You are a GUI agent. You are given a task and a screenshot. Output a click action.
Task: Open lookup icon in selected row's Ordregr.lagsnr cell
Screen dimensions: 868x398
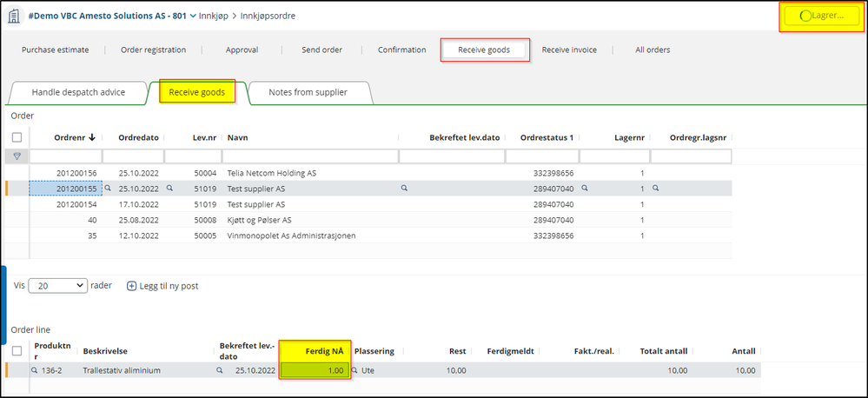[x=655, y=189]
